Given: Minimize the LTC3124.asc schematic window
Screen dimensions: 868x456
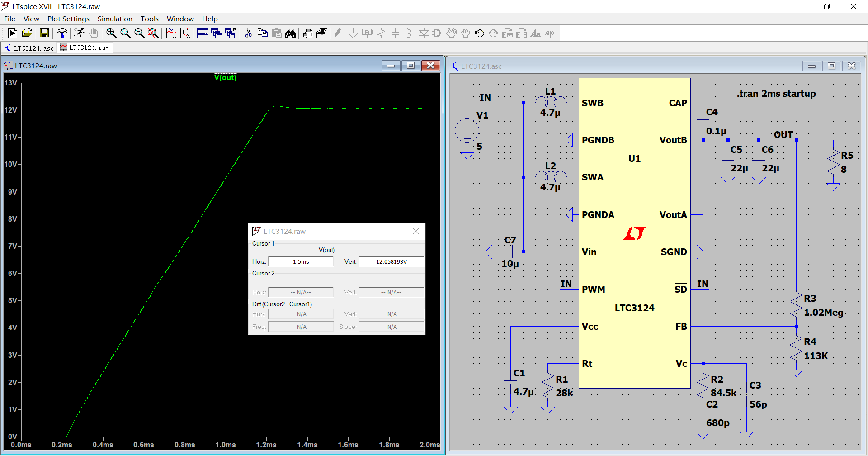Looking at the screenshot, I should click(x=811, y=66).
